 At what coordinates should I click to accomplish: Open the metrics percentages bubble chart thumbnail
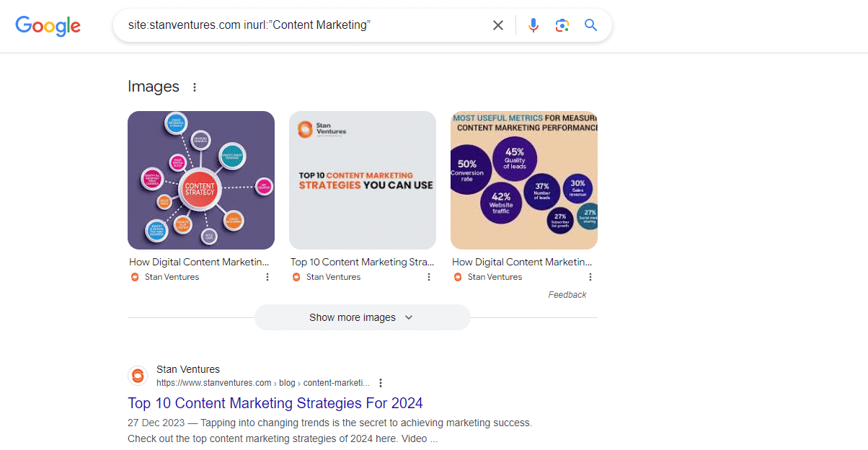click(x=524, y=180)
